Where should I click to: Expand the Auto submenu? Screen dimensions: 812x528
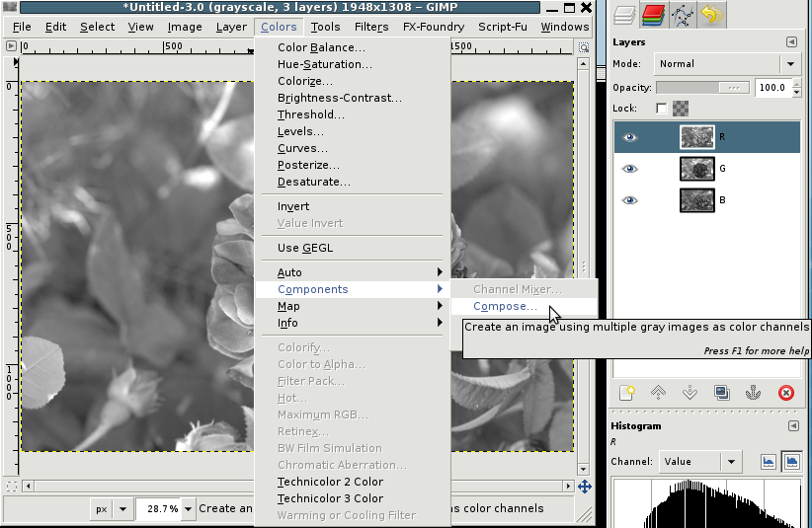(x=352, y=272)
